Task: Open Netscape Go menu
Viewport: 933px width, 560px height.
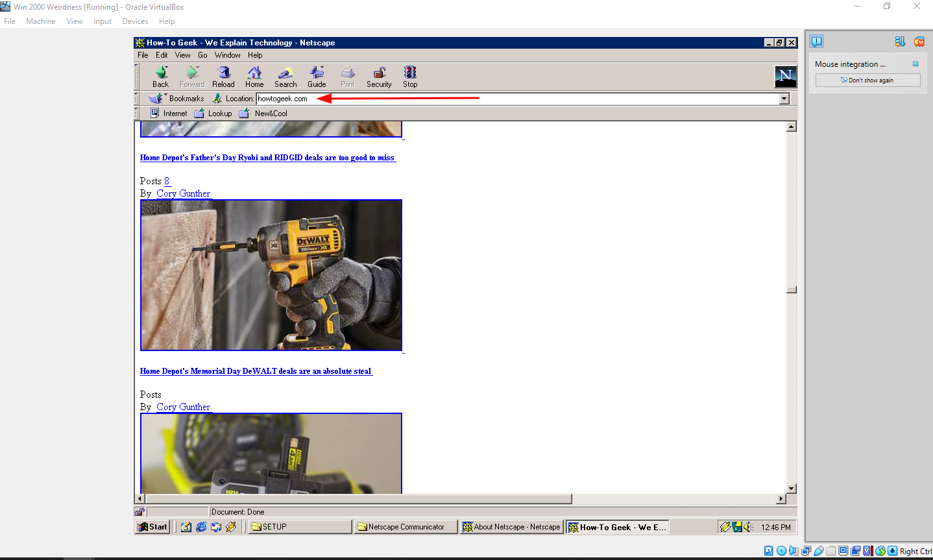Action: pos(202,55)
